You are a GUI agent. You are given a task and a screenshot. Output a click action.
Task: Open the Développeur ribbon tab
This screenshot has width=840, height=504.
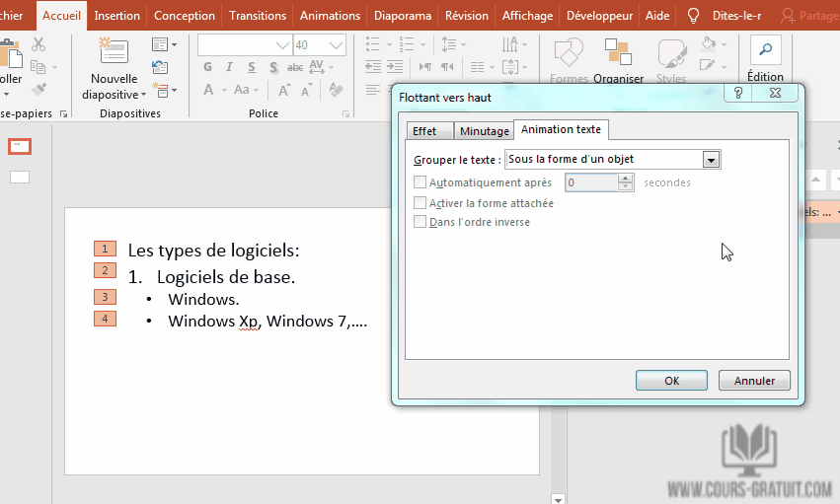tap(599, 16)
